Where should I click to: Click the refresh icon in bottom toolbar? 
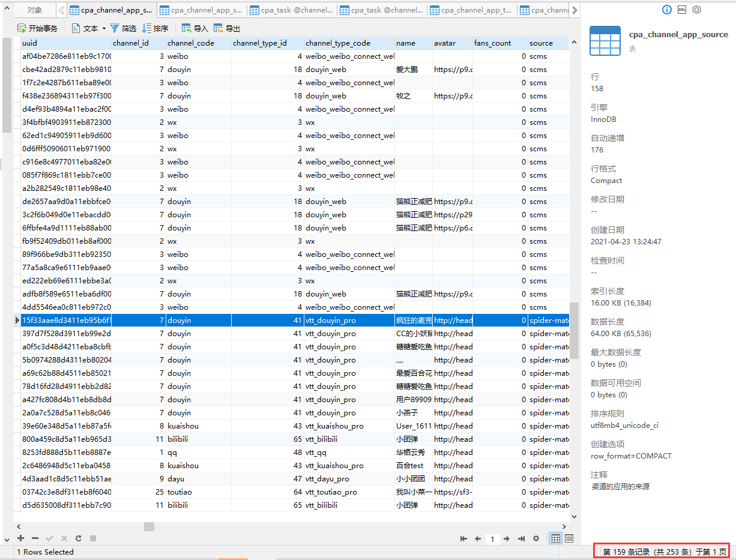(78, 538)
